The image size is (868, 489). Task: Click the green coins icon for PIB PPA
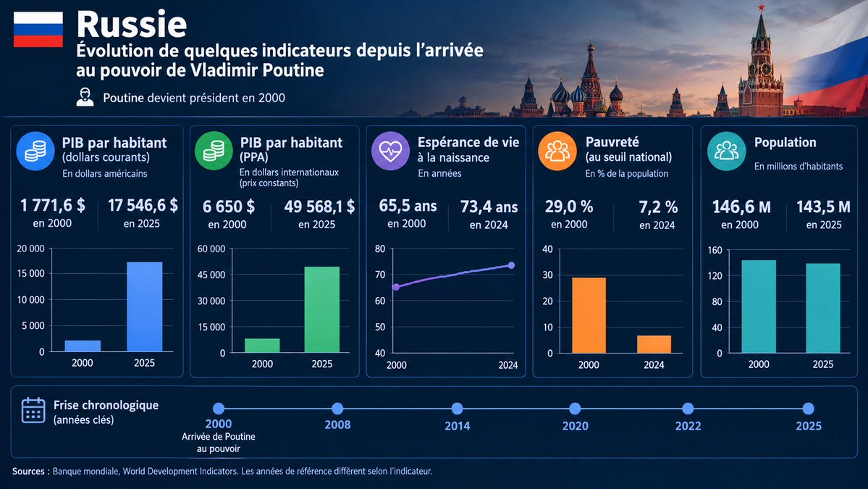214,151
